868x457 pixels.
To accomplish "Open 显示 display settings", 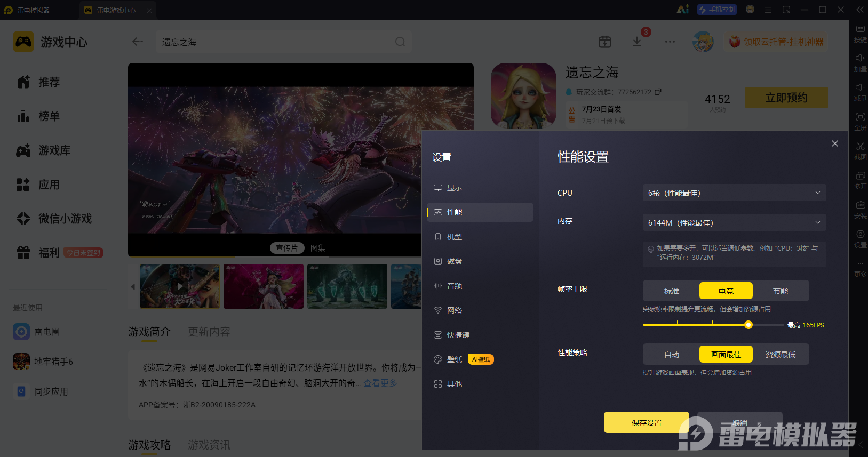I will pos(480,188).
